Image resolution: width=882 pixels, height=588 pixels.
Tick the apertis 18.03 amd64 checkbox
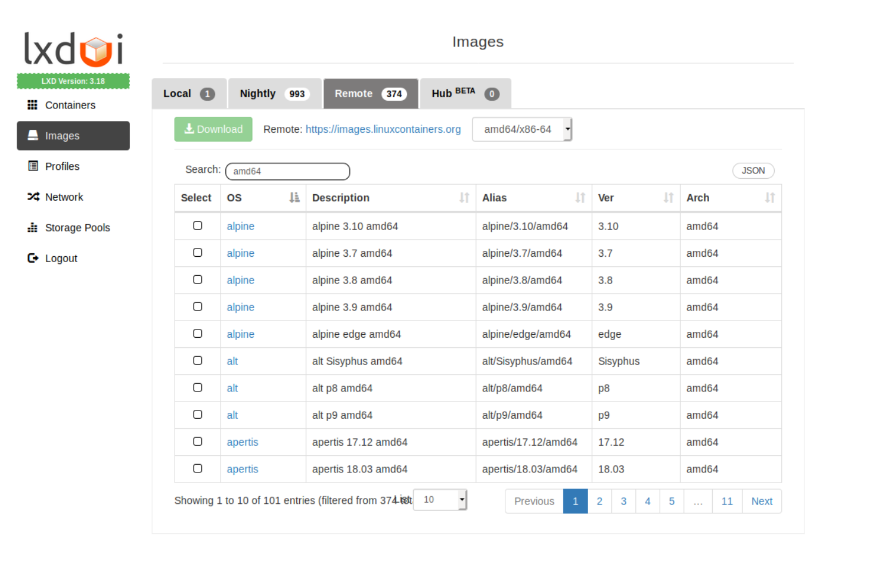coord(198,468)
